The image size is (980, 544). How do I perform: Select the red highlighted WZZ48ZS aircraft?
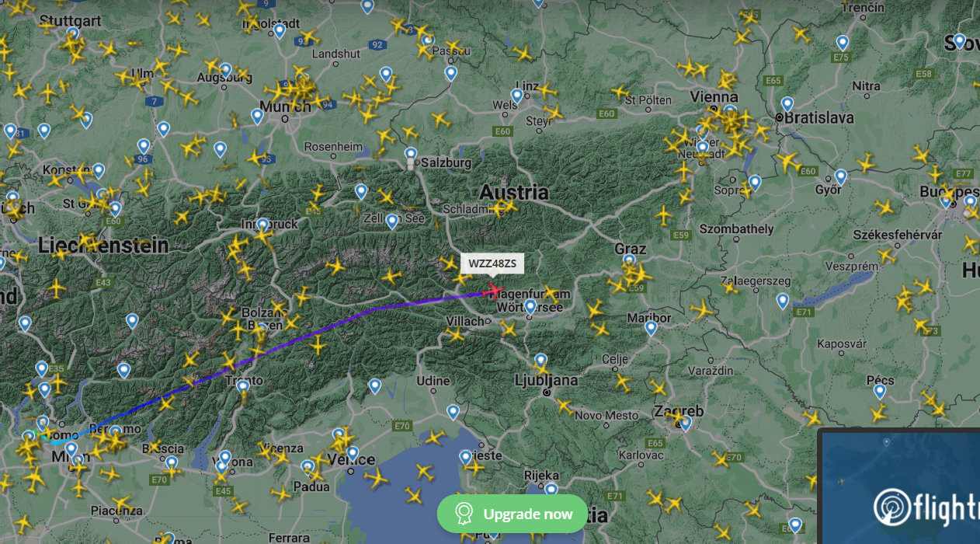(494, 290)
